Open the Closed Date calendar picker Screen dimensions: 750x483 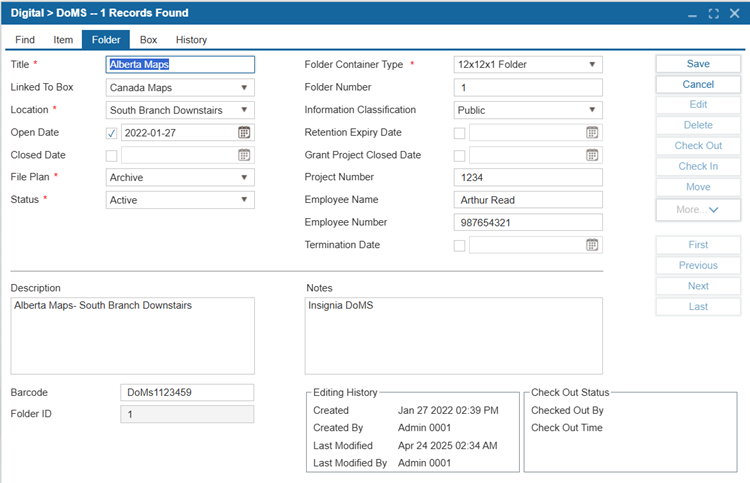coord(244,155)
